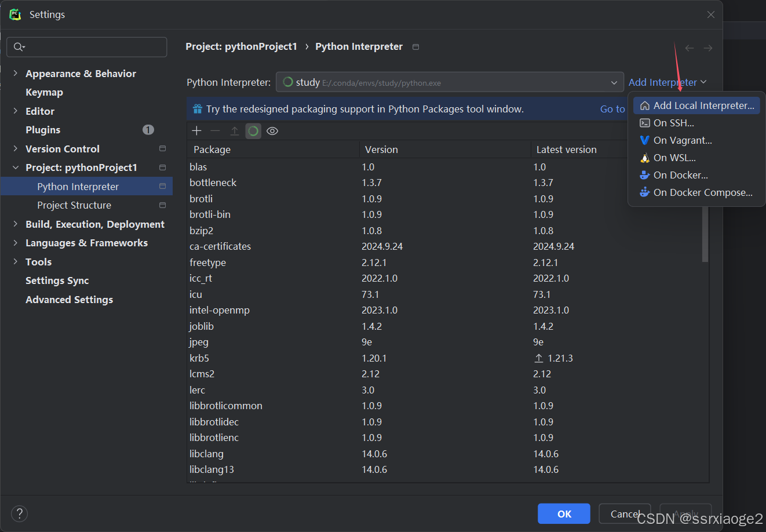The width and height of the screenshot is (766, 532).
Task: Choose On Docker Compose... menu entry
Action: (696, 192)
